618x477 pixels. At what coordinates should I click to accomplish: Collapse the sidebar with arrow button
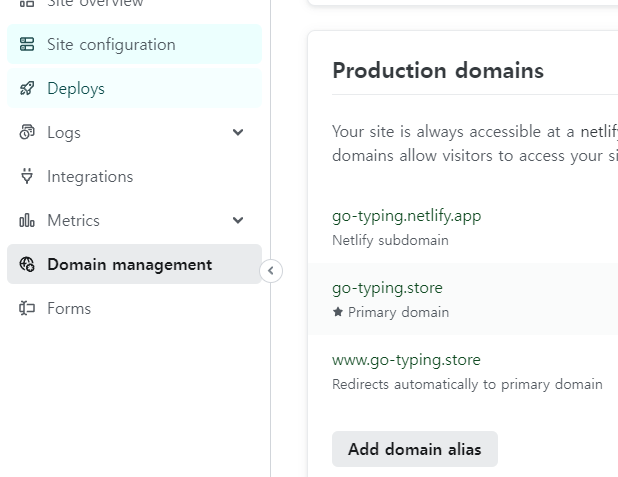click(270, 271)
